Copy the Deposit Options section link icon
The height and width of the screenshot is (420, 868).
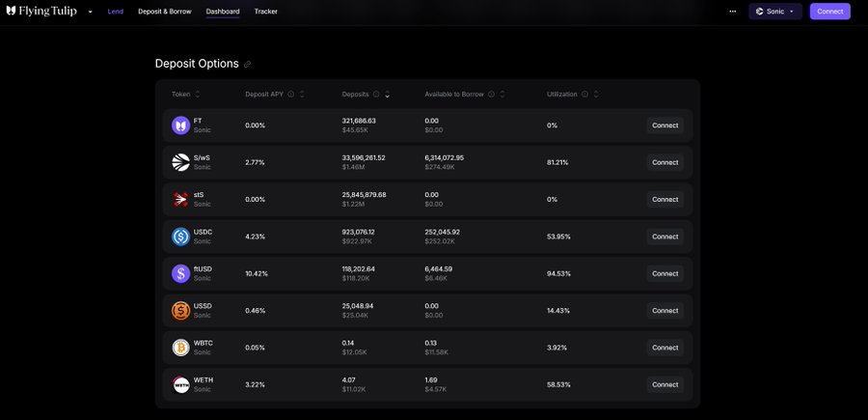248,65
